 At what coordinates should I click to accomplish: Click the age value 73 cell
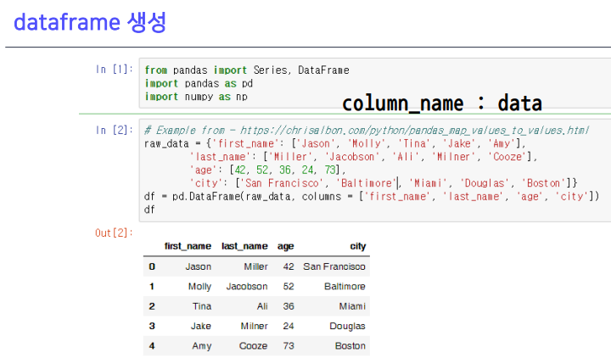point(289,345)
